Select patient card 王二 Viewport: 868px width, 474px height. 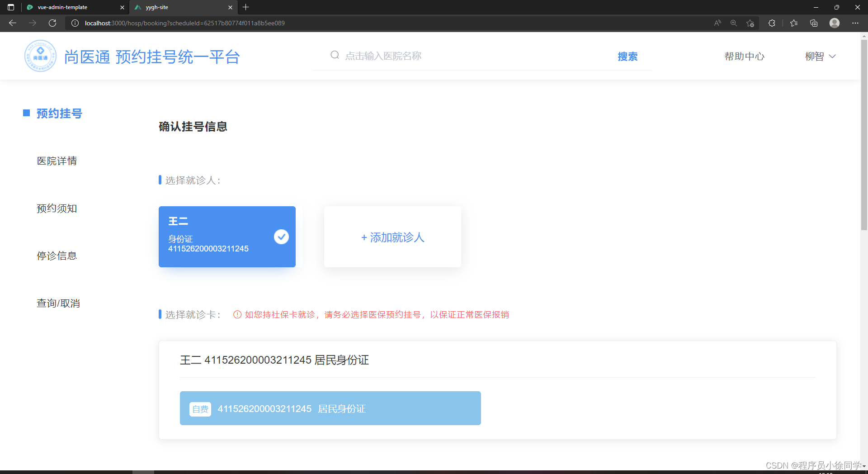point(227,237)
